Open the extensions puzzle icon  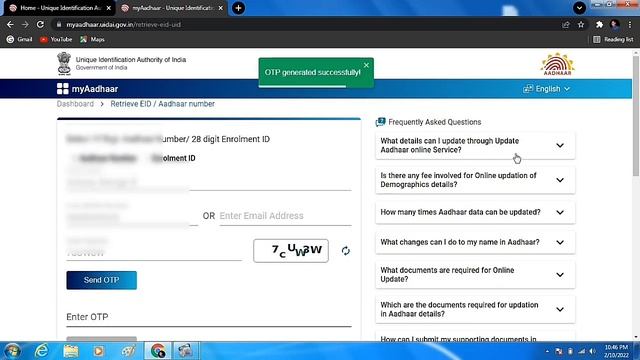point(599,25)
